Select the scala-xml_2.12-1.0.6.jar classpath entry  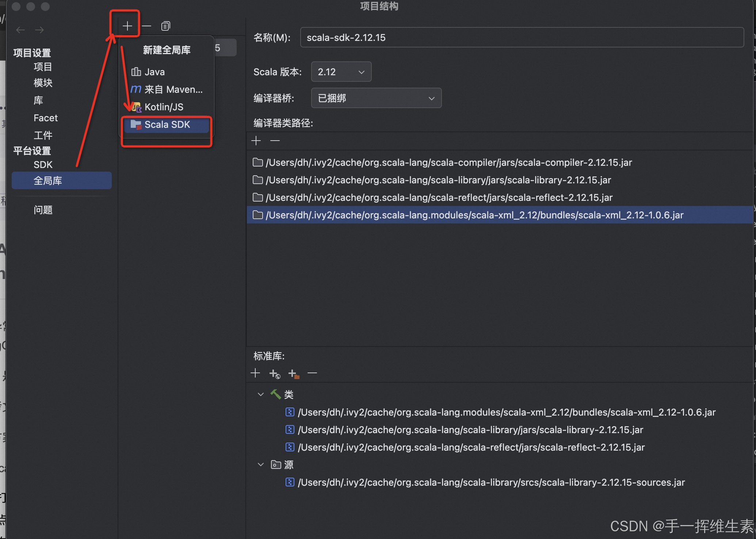pos(474,215)
